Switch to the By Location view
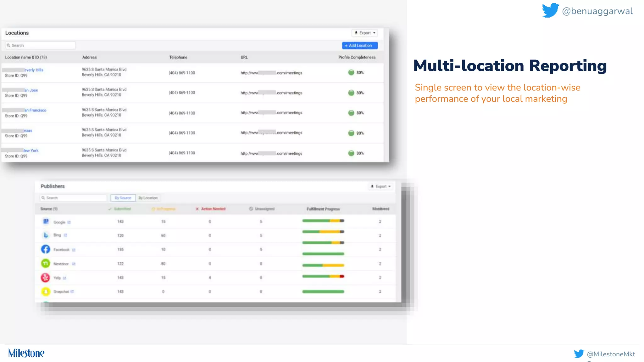Image resolution: width=644 pixels, height=362 pixels. click(148, 198)
